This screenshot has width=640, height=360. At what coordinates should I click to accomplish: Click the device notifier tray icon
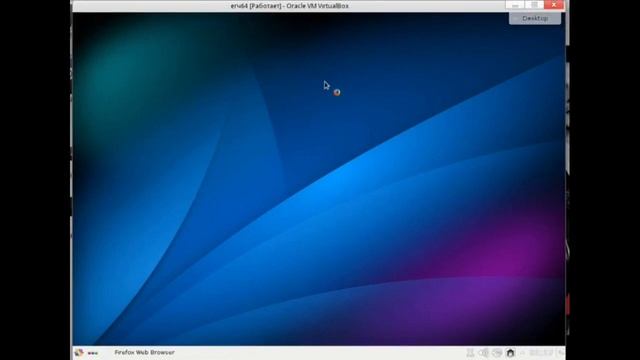(497, 353)
